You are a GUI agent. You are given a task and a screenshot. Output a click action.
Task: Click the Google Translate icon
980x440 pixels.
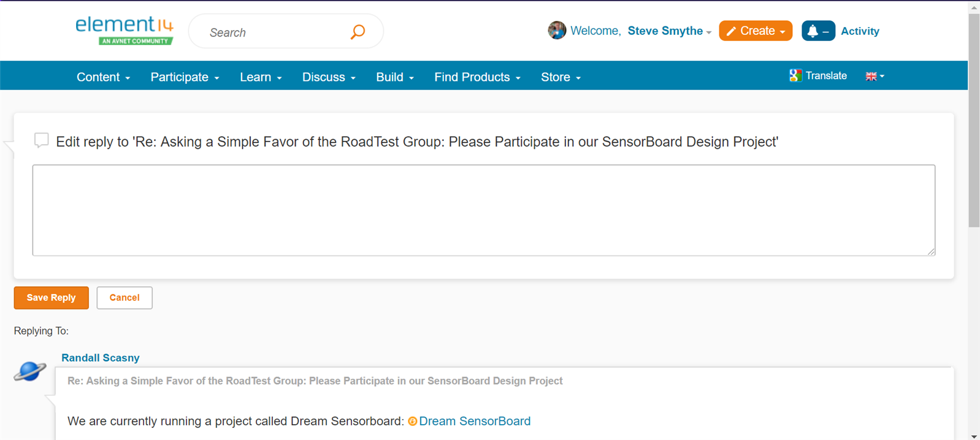pyautogui.click(x=795, y=76)
